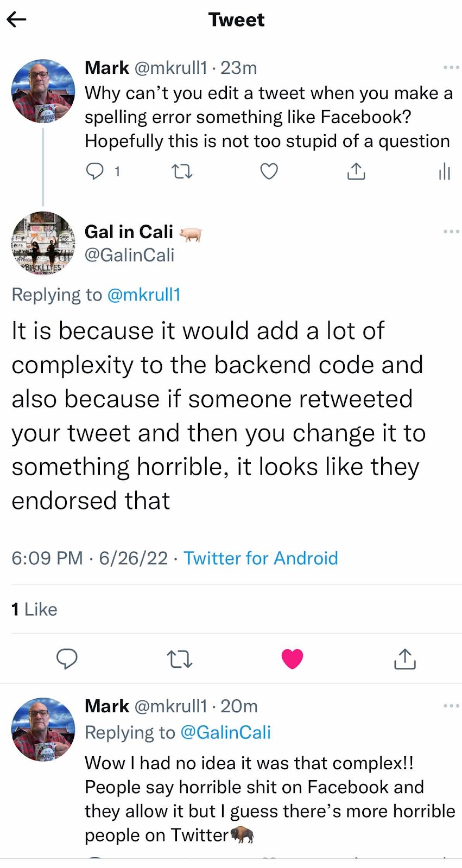The width and height of the screenshot is (462, 868).
Task: Open more options on Mark's 20m reply
Action: pyautogui.click(x=451, y=706)
